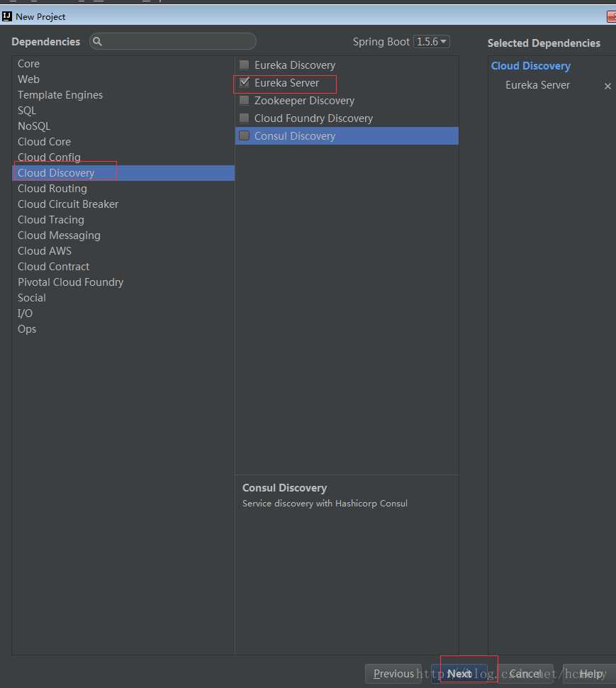This screenshot has width=616, height=688.
Task: Go back with the Previous button
Action: tap(393, 674)
